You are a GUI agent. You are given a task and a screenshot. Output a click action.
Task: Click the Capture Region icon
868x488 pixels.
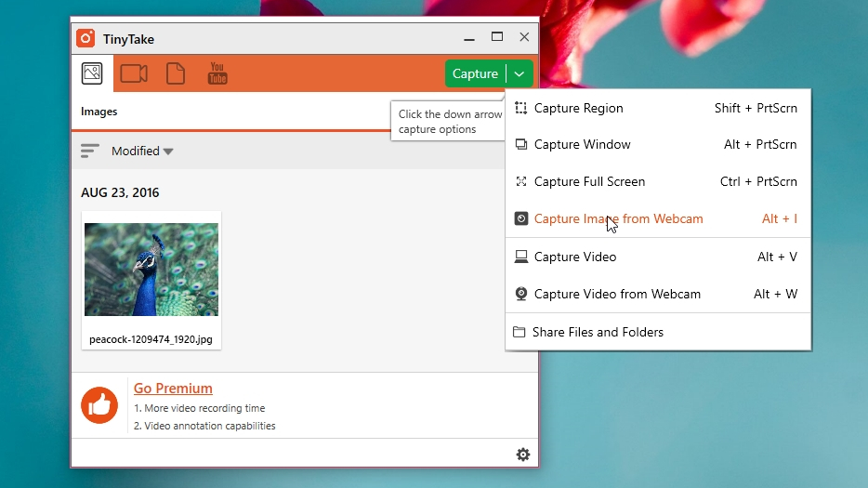point(521,108)
